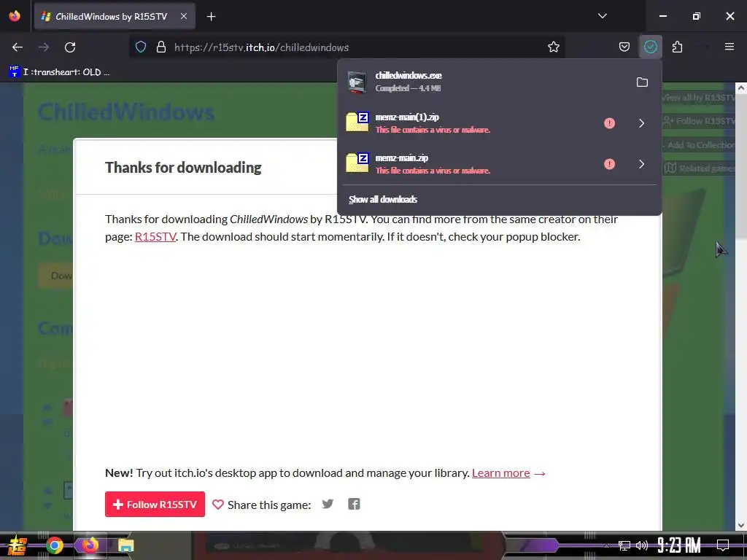
Task: Open the Learn more desktop app link
Action: 500,472
